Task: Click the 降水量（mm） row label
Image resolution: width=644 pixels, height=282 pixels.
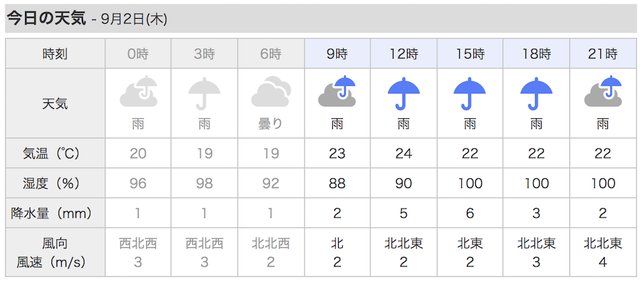Action: pyautogui.click(x=52, y=213)
